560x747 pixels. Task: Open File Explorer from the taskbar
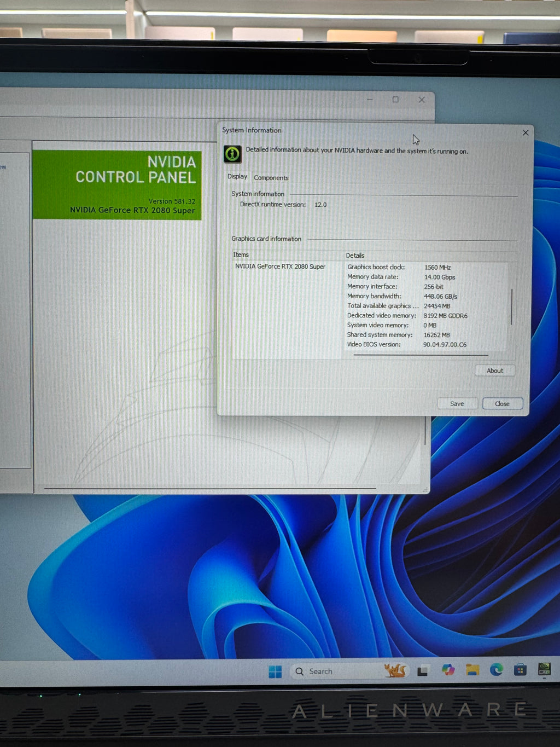472,669
